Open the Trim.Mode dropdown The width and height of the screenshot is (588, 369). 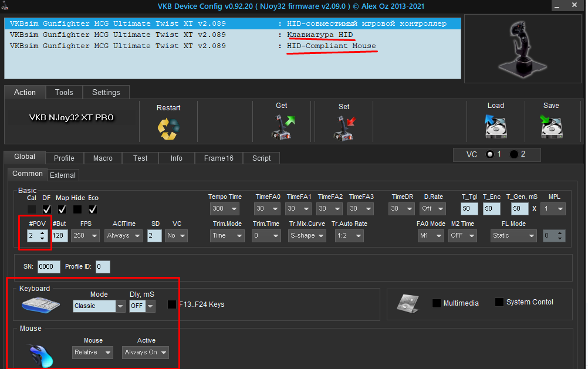[x=227, y=235]
